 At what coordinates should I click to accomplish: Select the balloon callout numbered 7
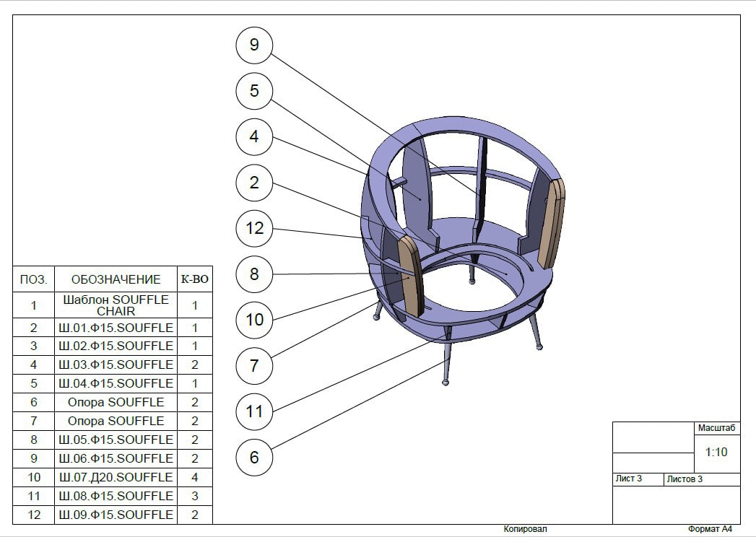point(254,365)
